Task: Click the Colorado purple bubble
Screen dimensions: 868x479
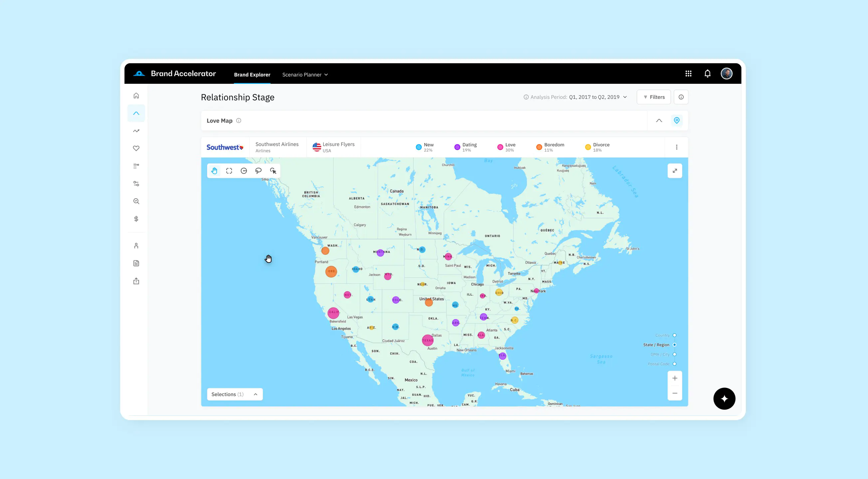Action: [x=396, y=300]
